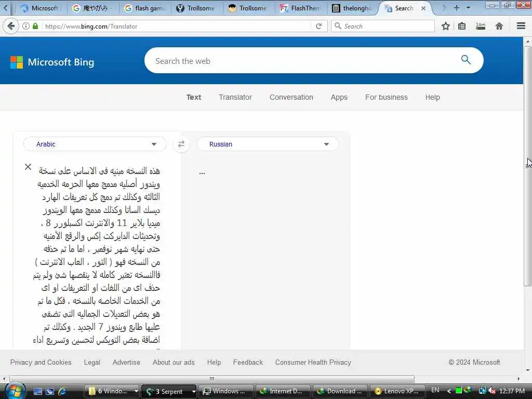
Task: Click the Firefox back arrow button
Action: point(11,26)
